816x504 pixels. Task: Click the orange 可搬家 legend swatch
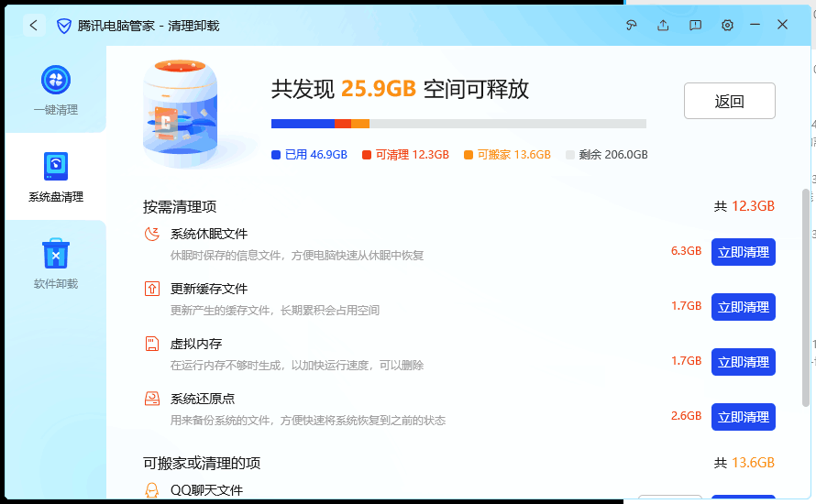click(x=469, y=155)
